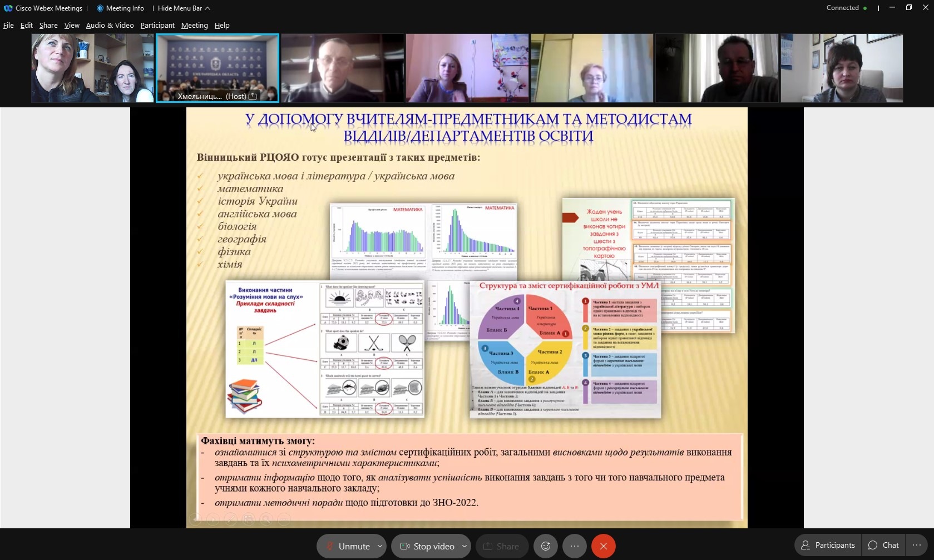Unmute the microphone
The height and width of the screenshot is (560, 934).
348,546
